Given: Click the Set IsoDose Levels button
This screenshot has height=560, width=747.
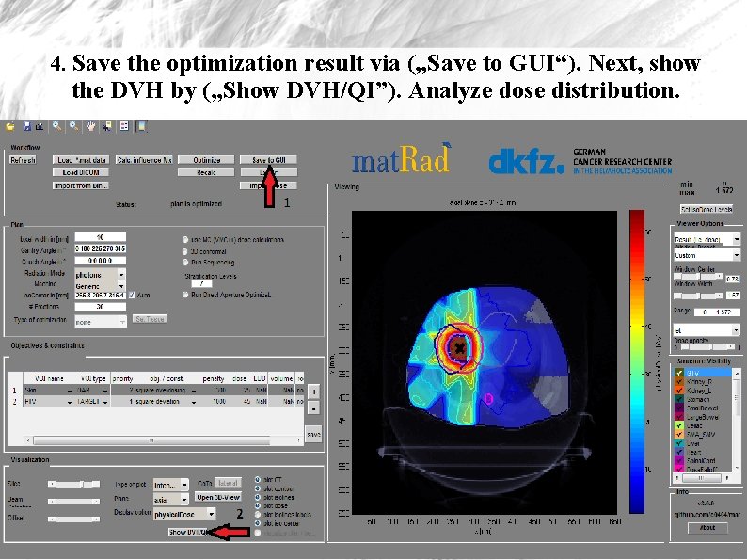Looking at the screenshot, I should (707, 209).
